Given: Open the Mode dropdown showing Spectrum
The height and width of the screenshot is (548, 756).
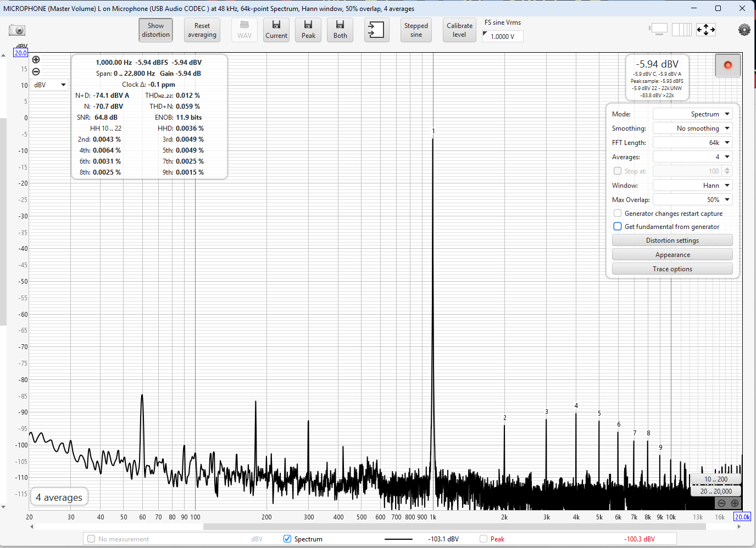Looking at the screenshot, I should (x=692, y=114).
